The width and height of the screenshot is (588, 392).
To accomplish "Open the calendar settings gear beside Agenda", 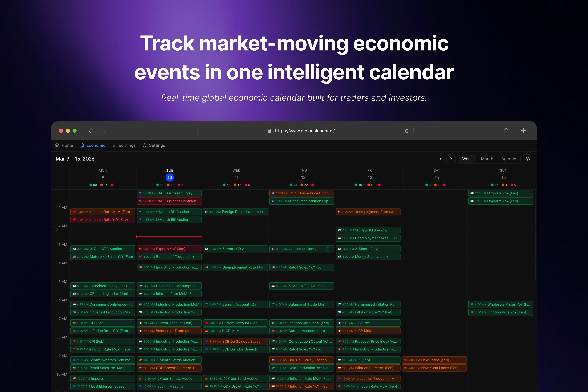I will [x=527, y=159].
